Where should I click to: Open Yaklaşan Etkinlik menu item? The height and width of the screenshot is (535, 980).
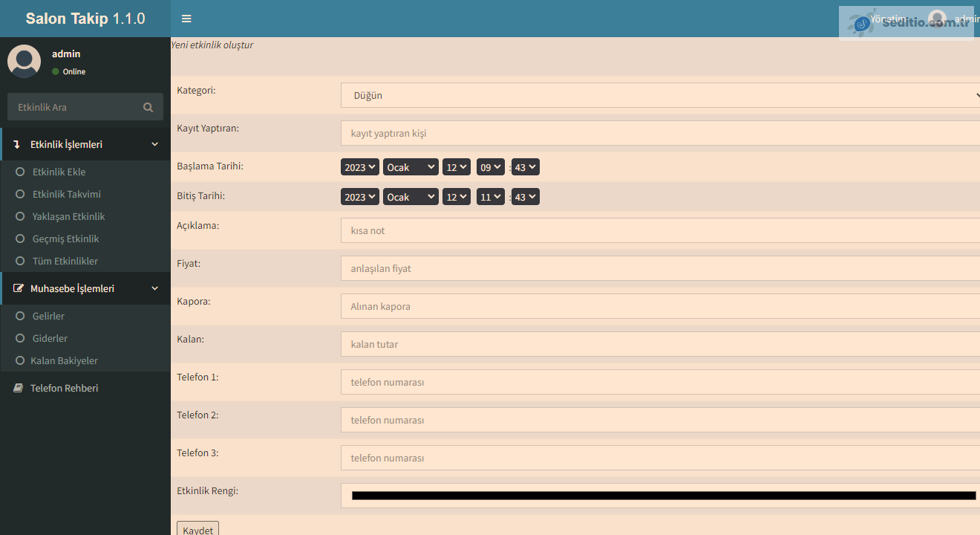(x=68, y=216)
